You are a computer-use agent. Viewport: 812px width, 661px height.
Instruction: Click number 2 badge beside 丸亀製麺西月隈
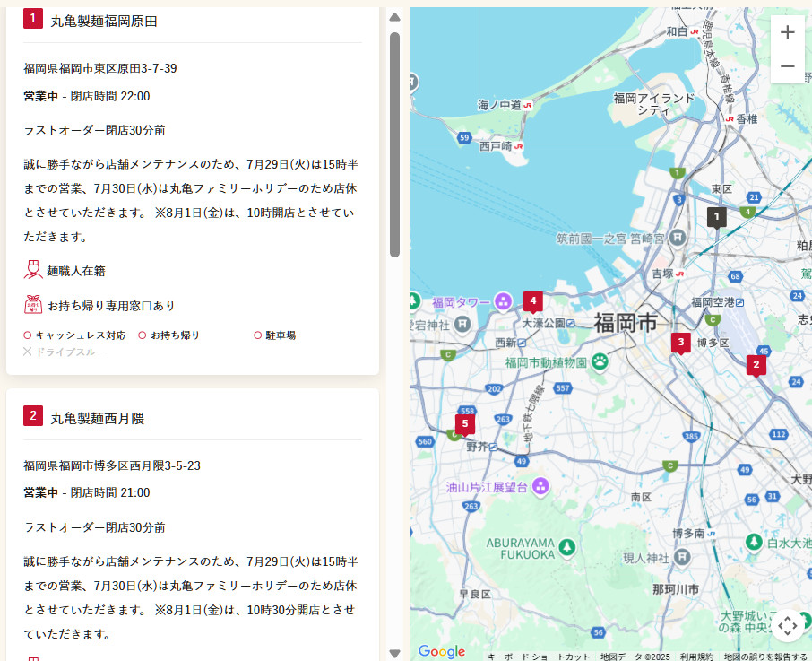(33, 416)
